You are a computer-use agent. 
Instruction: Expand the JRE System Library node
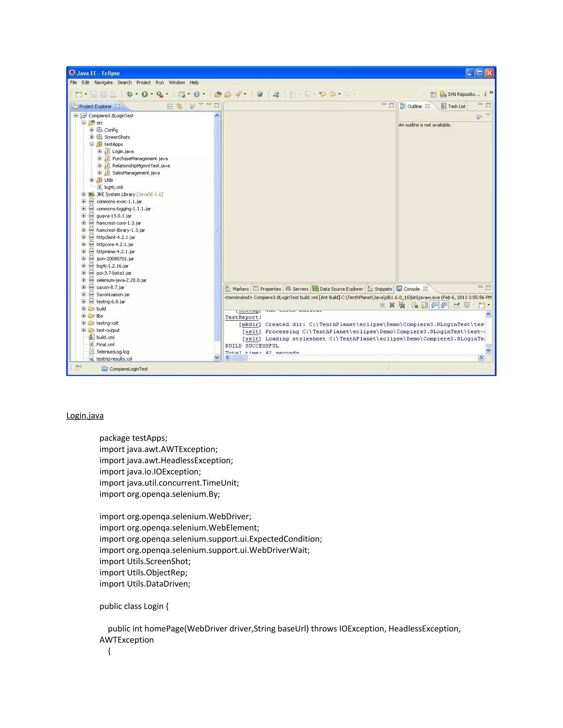(84, 194)
